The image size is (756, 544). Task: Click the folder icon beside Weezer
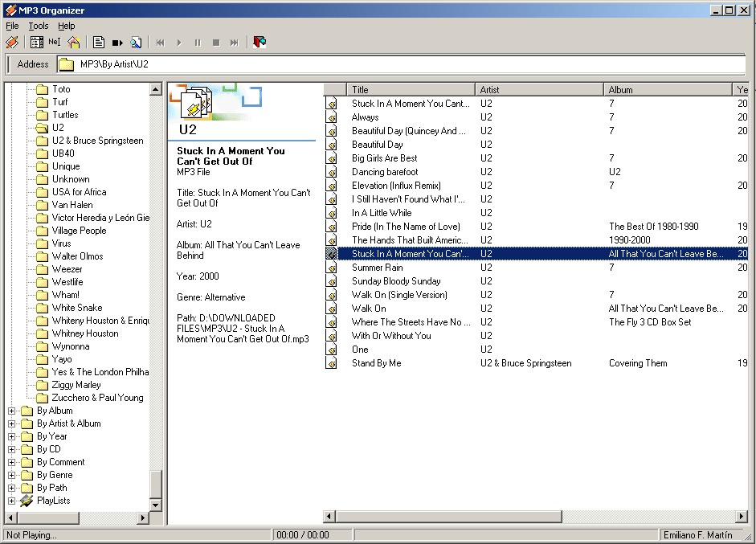43,269
